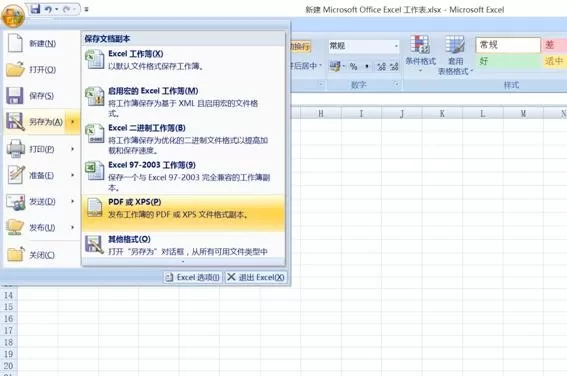
Task: Click the Undo icon in Quick Access Toolbar
Action: (x=48, y=9)
